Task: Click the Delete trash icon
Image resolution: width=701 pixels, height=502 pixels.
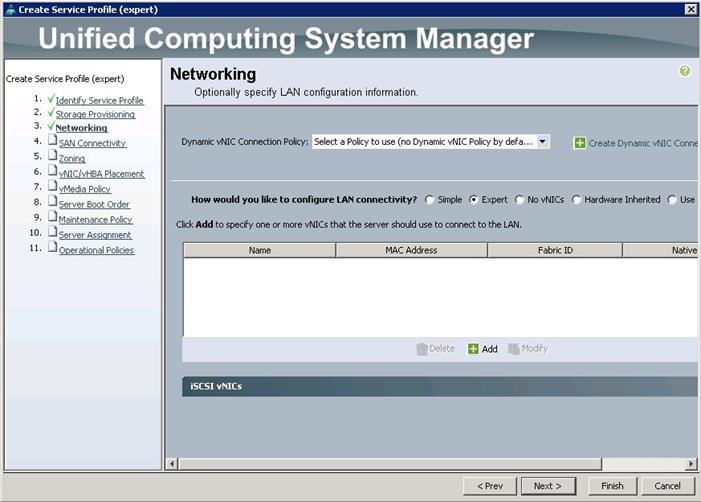Action: (x=422, y=349)
